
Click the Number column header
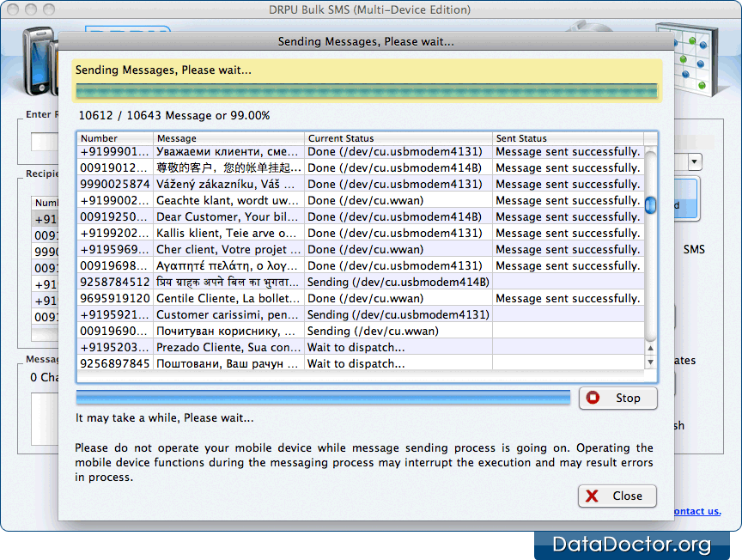(115, 138)
